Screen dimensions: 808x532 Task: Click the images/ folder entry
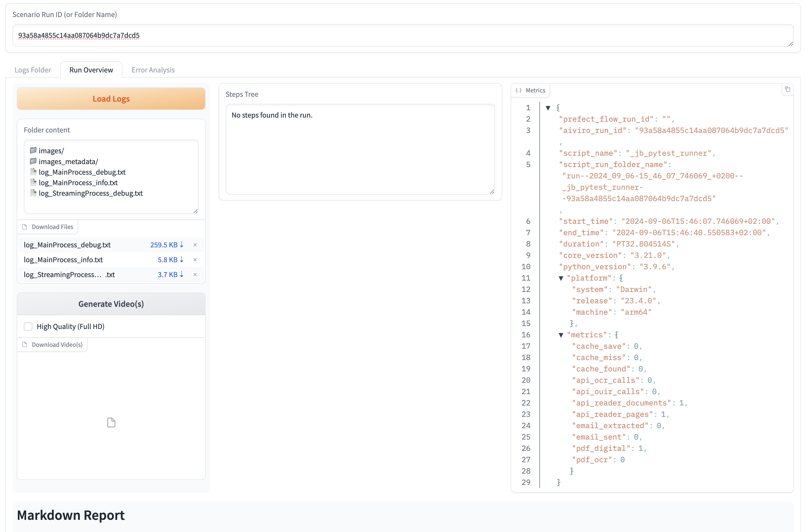click(51, 151)
